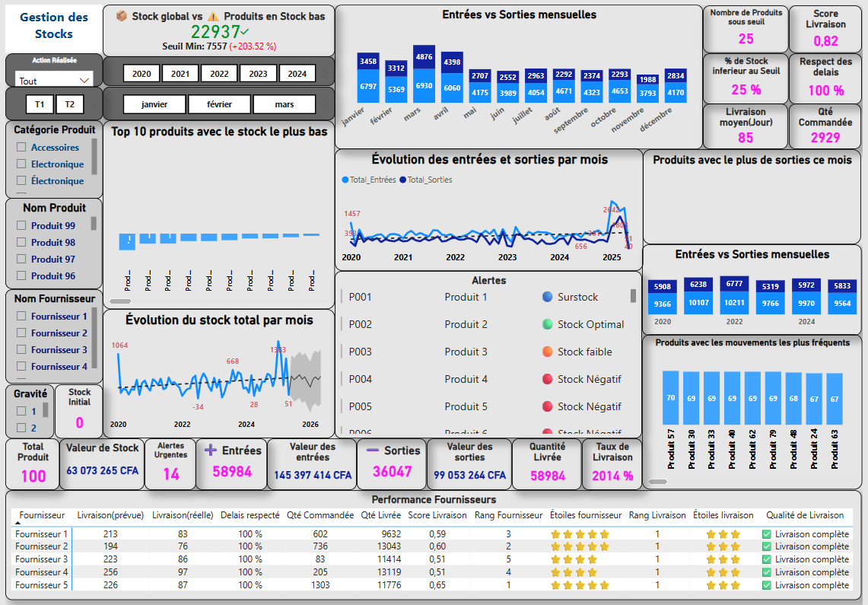Click the Alertes list vertical scrollbar
868x605 pixels.
[x=633, y=296]
